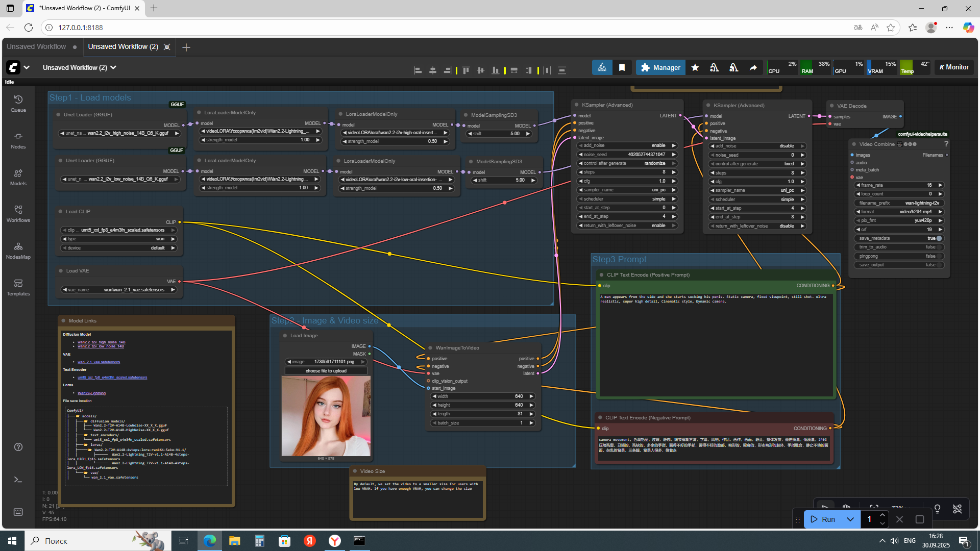Switch to the first Unsaved Workflow tab

(36, 46)
